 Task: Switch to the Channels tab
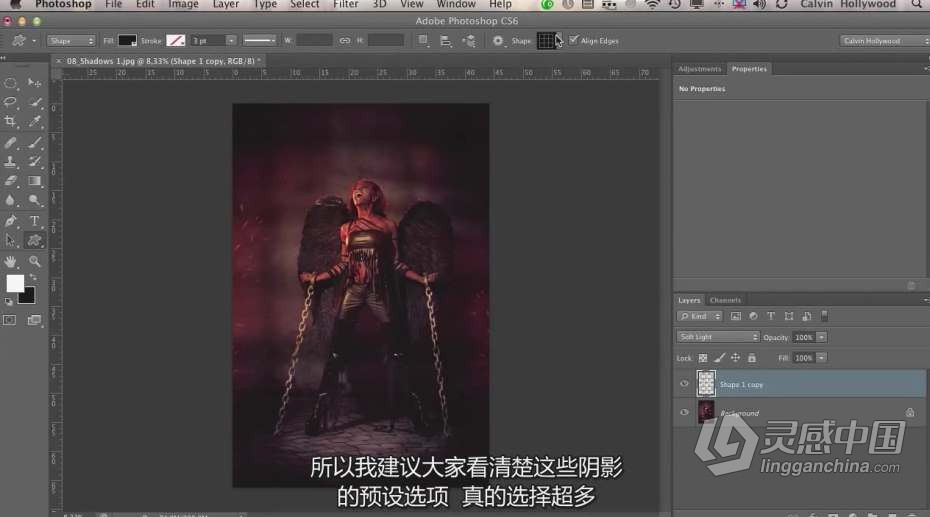click(725, 300)
